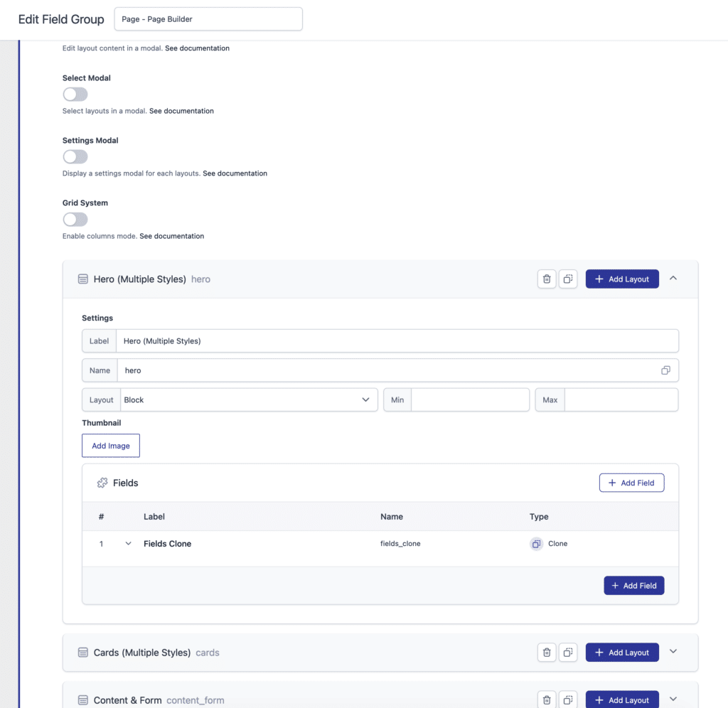Click the Hero (Multiple Styles) header title
This screenshot has height=708, width=728.
pos(140,279)
